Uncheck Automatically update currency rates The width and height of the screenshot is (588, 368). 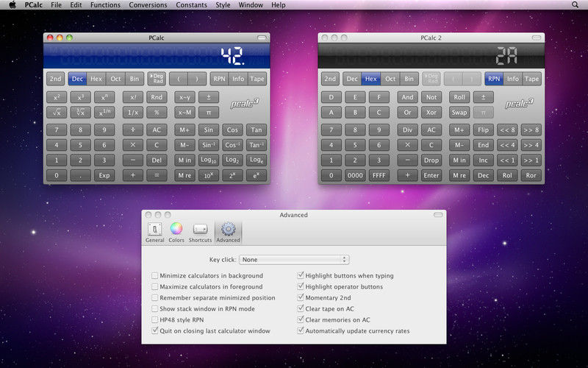coord(300,330)
